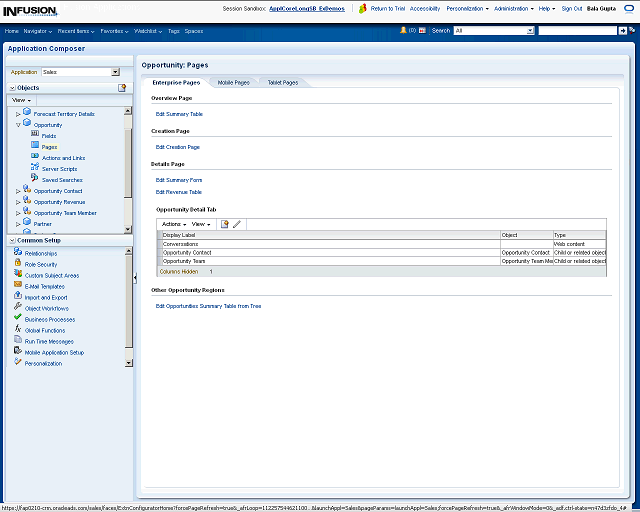Open the Application dropdown showing Sales

(x=115, y=72)
